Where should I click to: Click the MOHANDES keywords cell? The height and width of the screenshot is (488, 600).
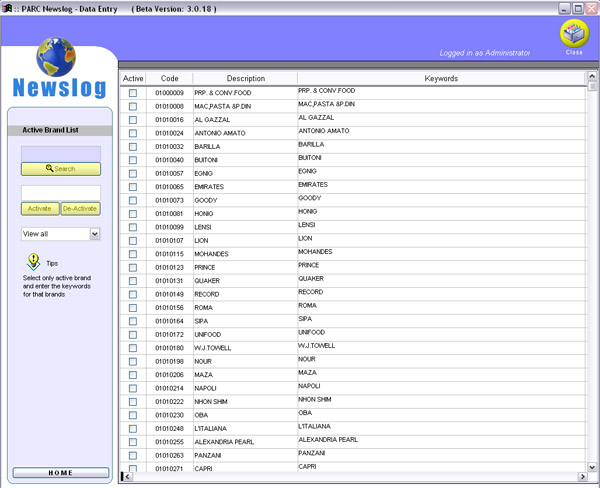pos(441,254)
